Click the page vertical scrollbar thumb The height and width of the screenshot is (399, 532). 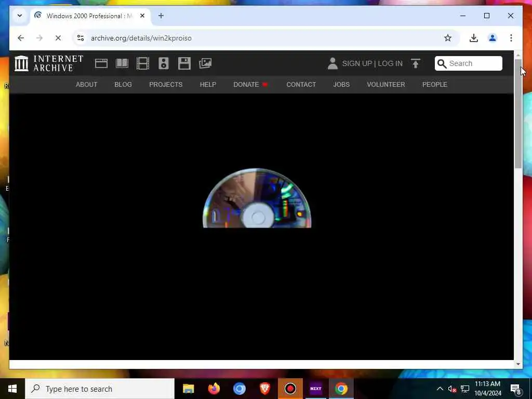[x=518, y=114]
